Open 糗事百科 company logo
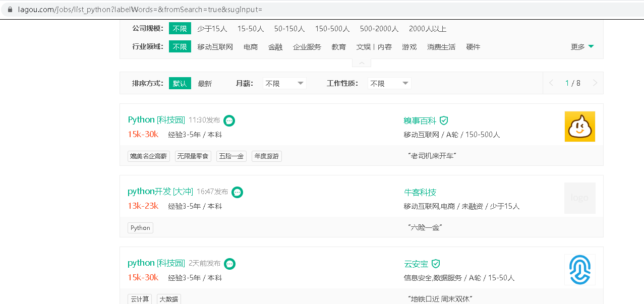The width and height of the screenshot is (644, 304). pos(580,127)
